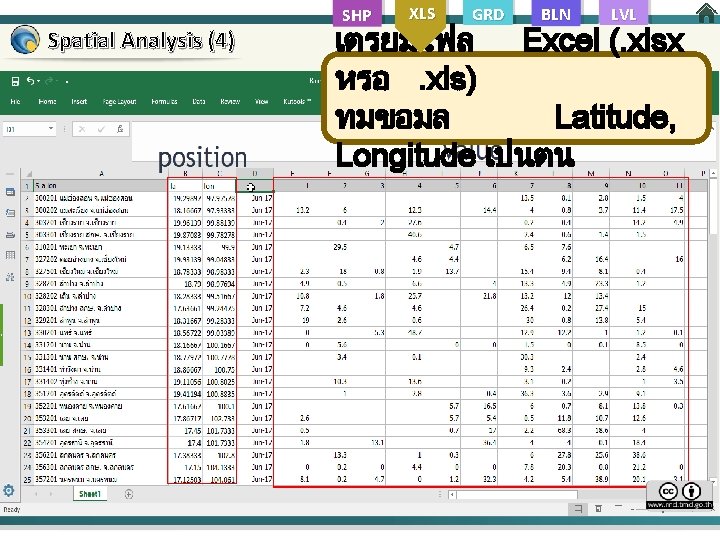Click the Spatial Analysis globe logo
Viewport: 720px width, 540px height.
25,39
